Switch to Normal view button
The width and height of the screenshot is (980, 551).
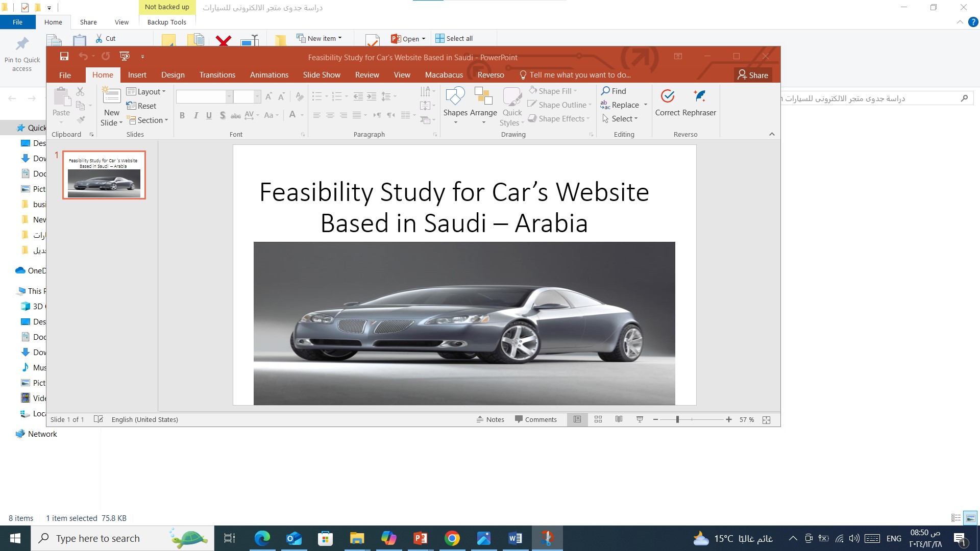(x=577, y=419)
